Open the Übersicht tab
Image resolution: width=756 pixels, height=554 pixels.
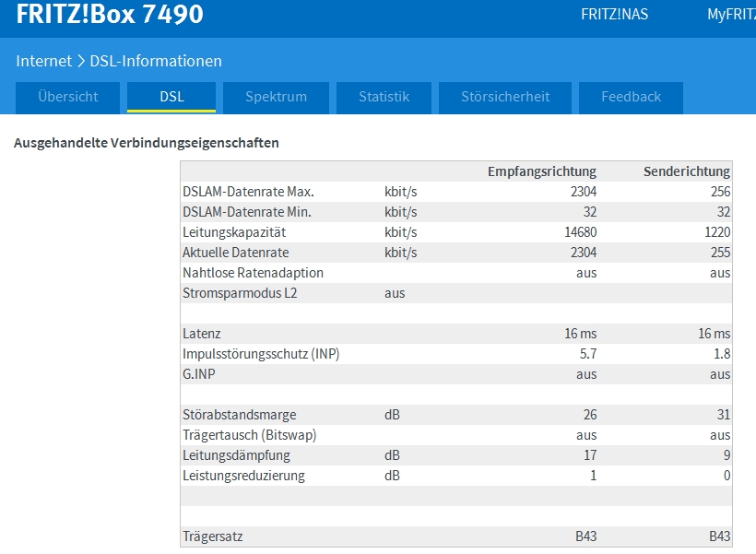(x=69, y=97)
